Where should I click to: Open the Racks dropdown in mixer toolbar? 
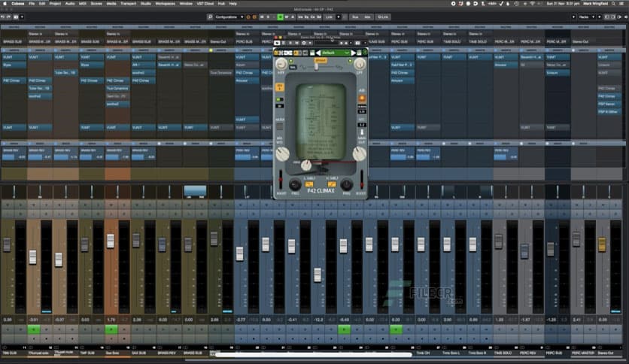tap(586, 17)
